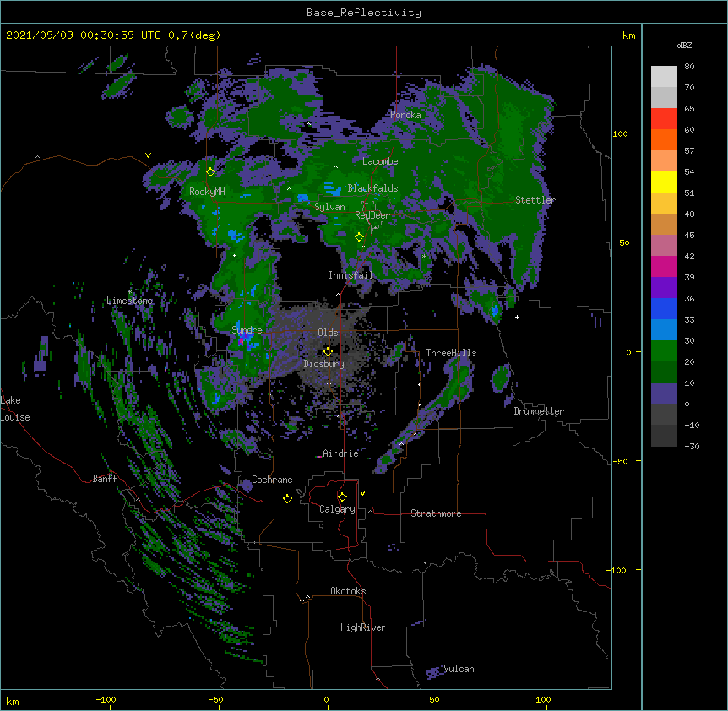Click the 48 value in the legend
Viewport: 728px width, 711px height.
(689, 214)
